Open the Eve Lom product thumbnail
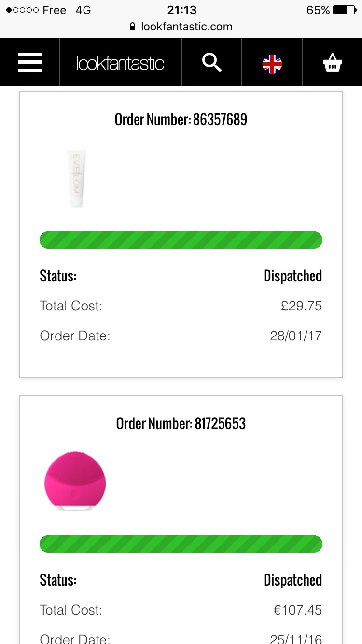This screenshot has width=362, height=644. (x=77, y=178)
